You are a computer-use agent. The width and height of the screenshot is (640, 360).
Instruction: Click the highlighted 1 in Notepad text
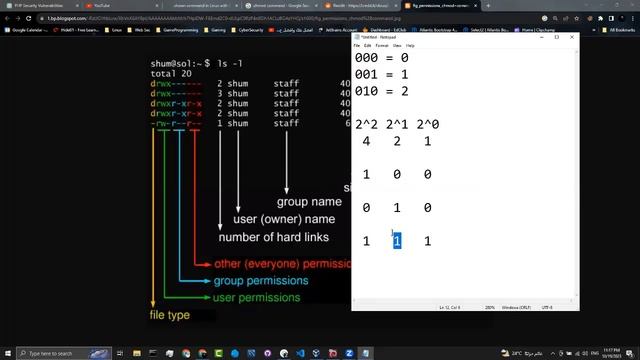pyautogui.click(x=397, y=241)
